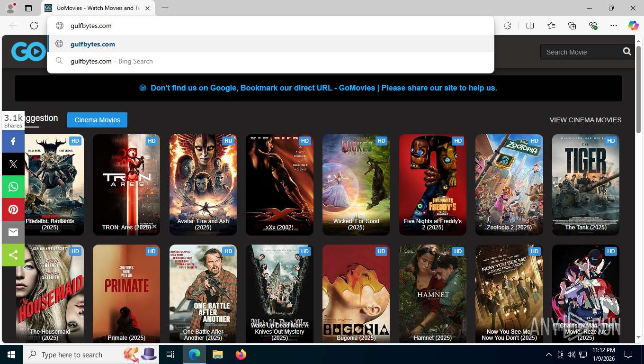The width and height of the screenshot is (644, 364).
Task: Open the Copilot sidebar icon
Action: (x=634, y=26)
